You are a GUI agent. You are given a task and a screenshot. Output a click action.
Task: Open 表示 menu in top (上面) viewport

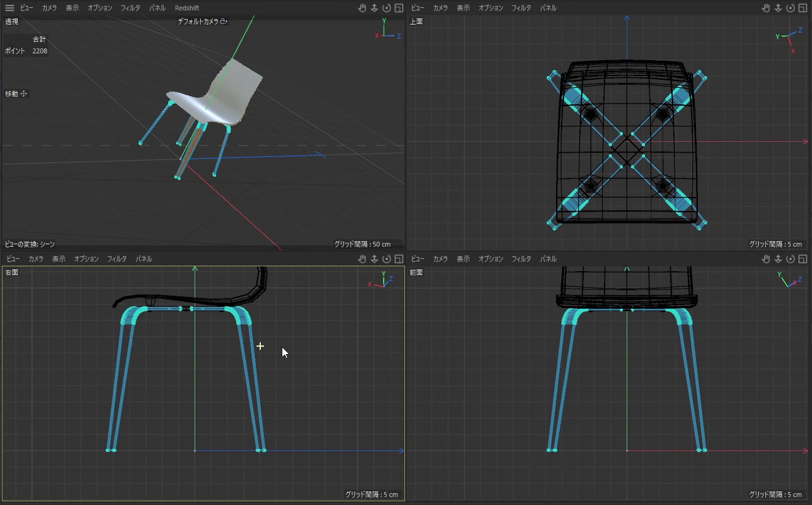coord(463,8)
